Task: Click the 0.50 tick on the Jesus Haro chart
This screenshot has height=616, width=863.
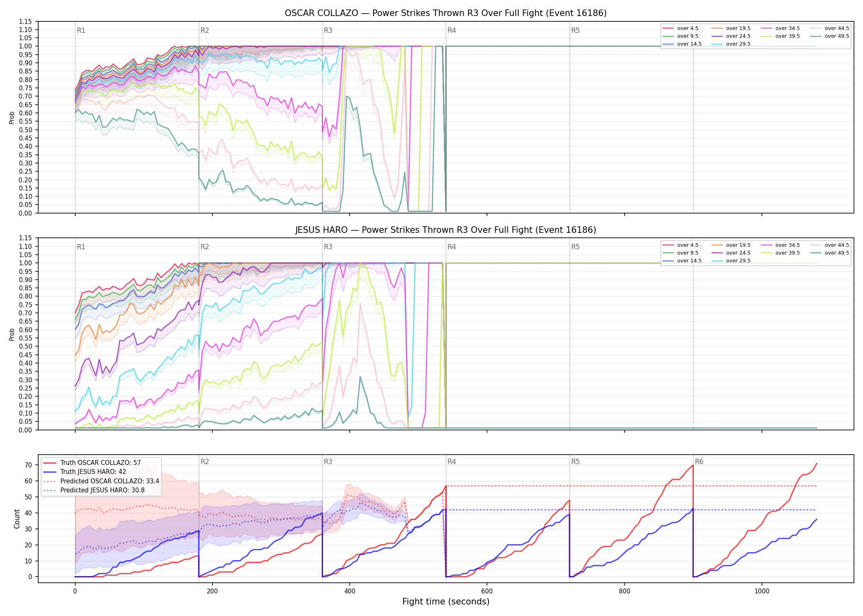Action: pyautogui.click(x=25, y=346)
